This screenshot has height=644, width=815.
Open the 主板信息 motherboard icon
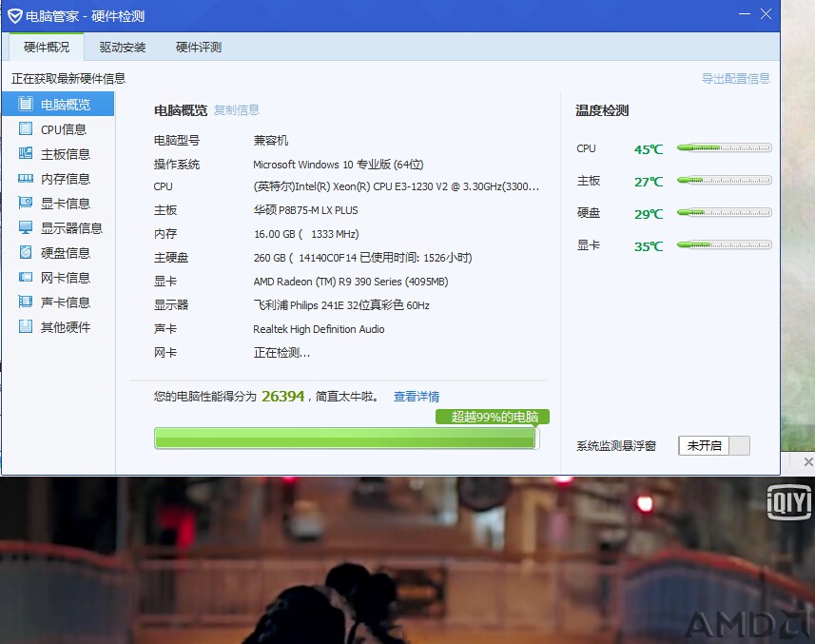(26, 153)
